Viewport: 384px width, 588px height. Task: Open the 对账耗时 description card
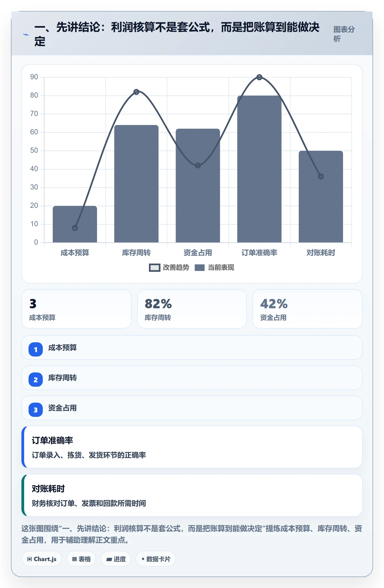[x=192, y=495]
